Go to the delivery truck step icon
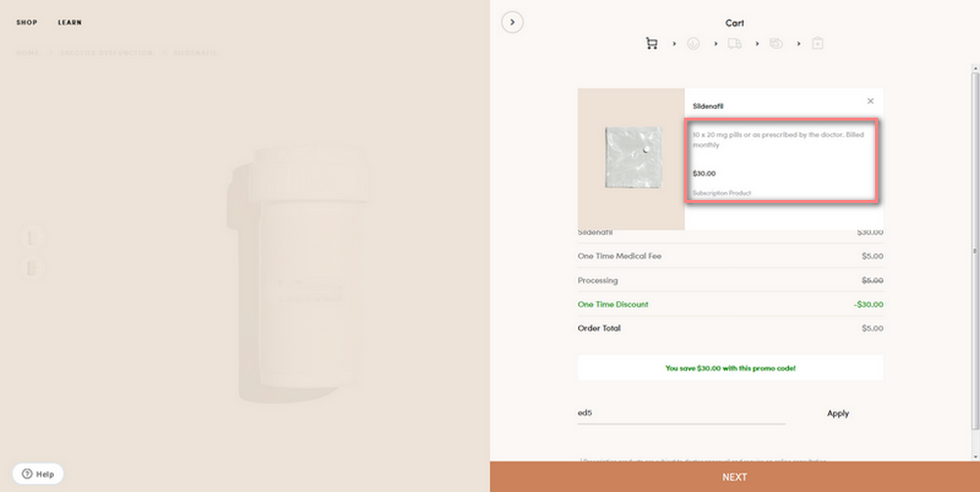Image resolution: width=980 pixels, height=492 pixels. coord(734,44)
